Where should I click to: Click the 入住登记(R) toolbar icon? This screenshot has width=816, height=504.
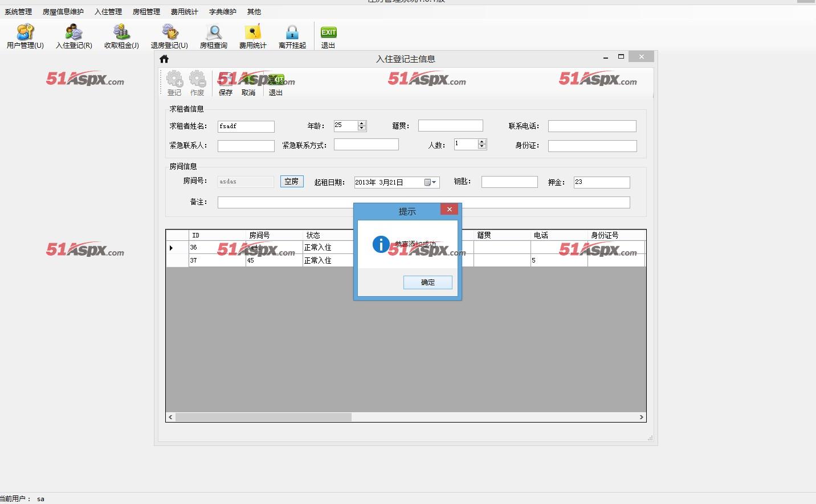[74, 36]
